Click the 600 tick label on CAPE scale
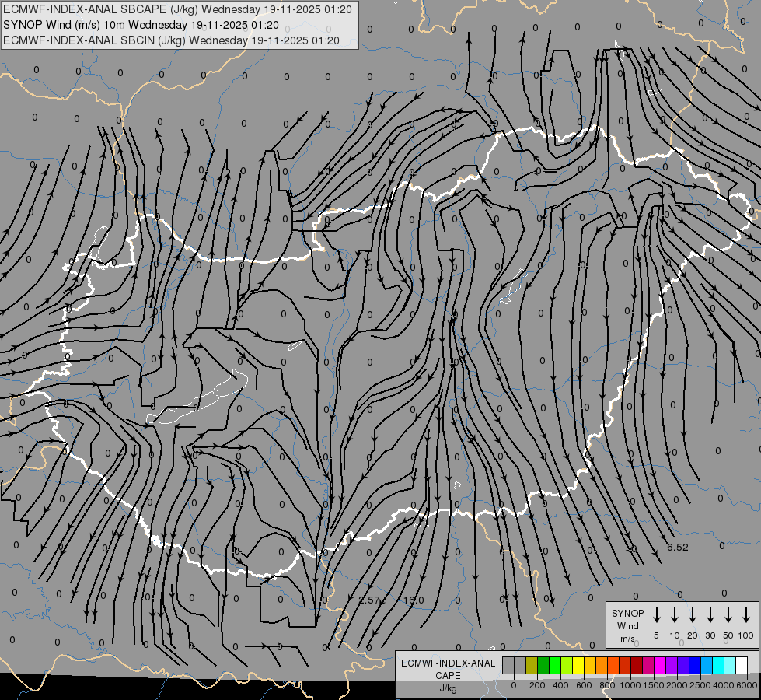Screen dimensions: 761x700 coord(584,685)
